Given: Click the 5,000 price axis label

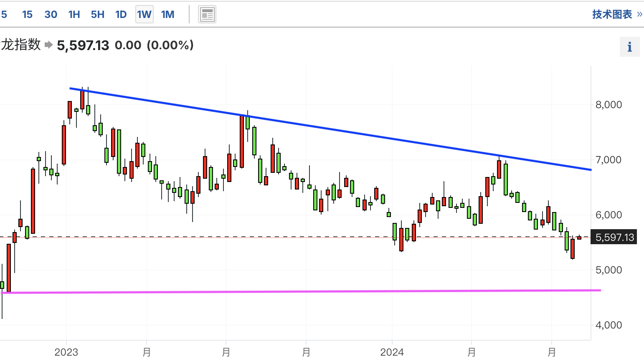Looking at the screenshot, I should click(609, 270).
